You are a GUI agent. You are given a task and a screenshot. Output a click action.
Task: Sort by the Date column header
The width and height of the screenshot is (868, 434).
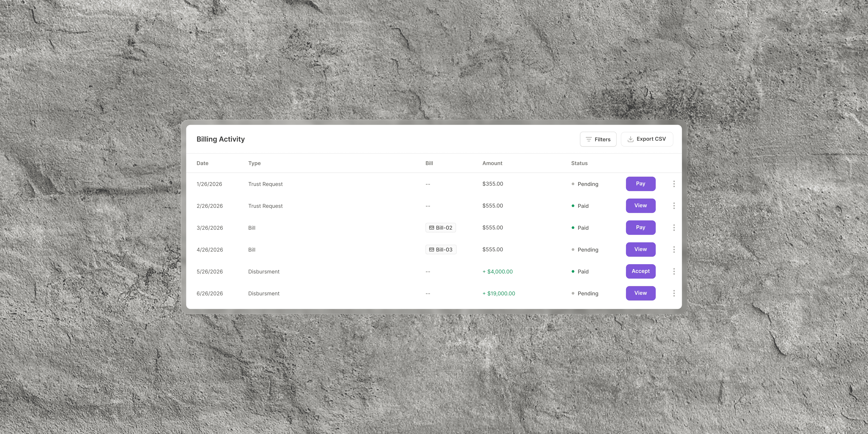pos(203,163)
